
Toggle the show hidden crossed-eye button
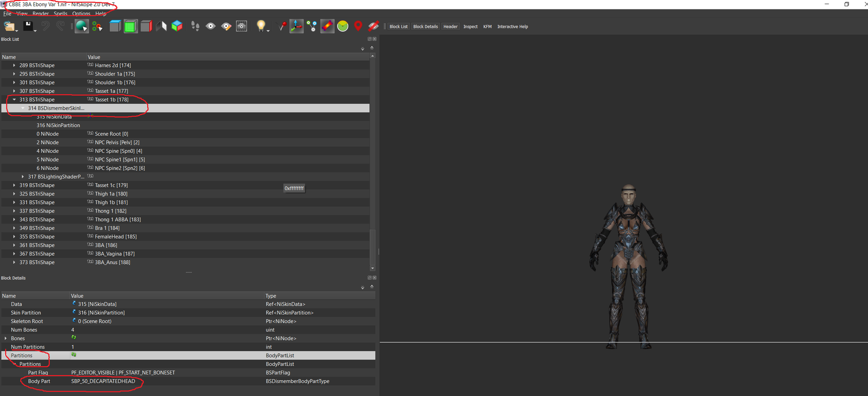point(373,26)
